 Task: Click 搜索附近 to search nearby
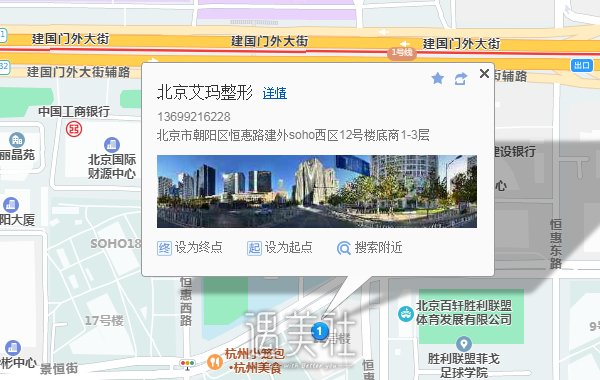pos(370,248)
